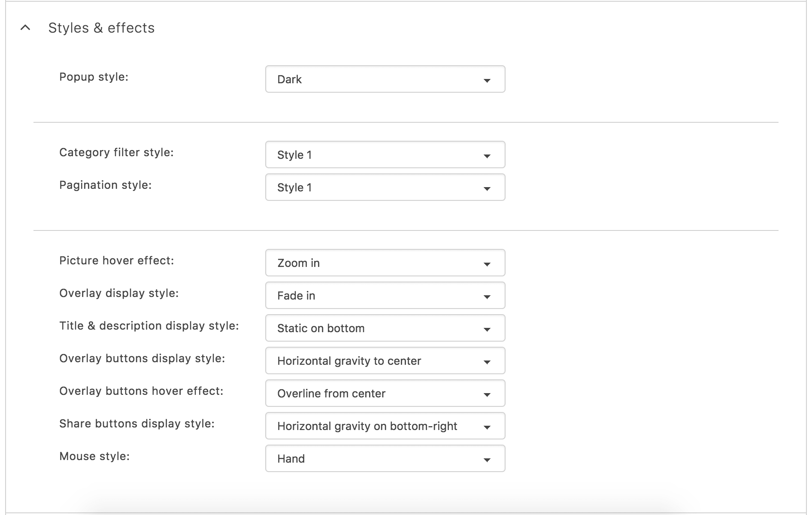Screen dimensions: 812x515
Task: Click the arrow on Pagination style dropdown
Action: pyautogui.click(x=487, y=188)
